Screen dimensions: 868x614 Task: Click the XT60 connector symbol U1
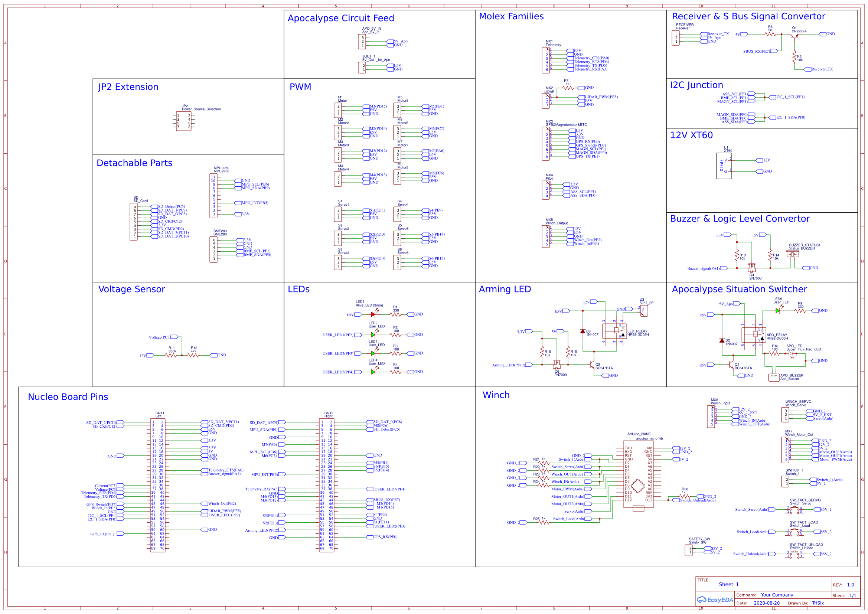click(724, 166)
